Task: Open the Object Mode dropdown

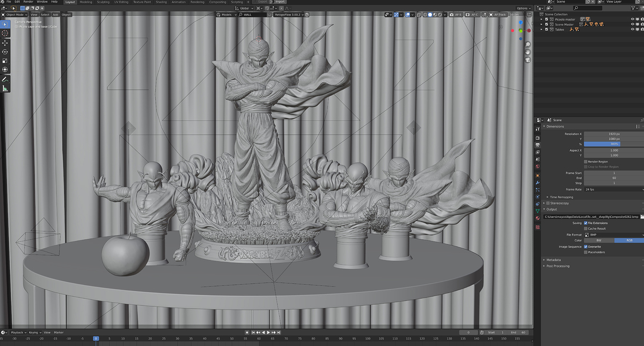Action: (15, 14)
